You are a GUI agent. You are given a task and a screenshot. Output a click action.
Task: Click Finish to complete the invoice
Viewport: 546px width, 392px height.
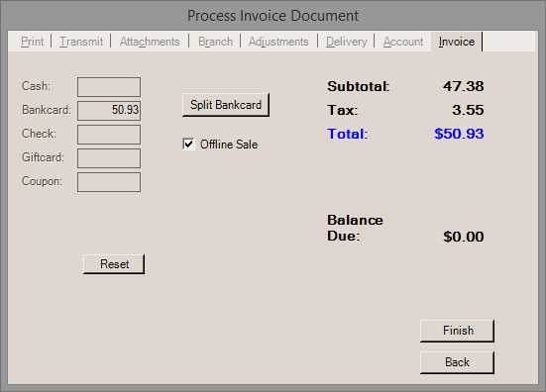pos(457,331)
